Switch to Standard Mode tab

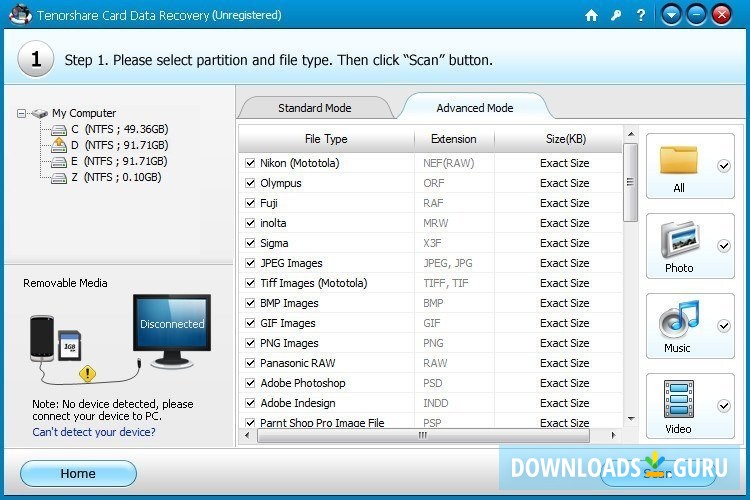[x=315, y=108]
